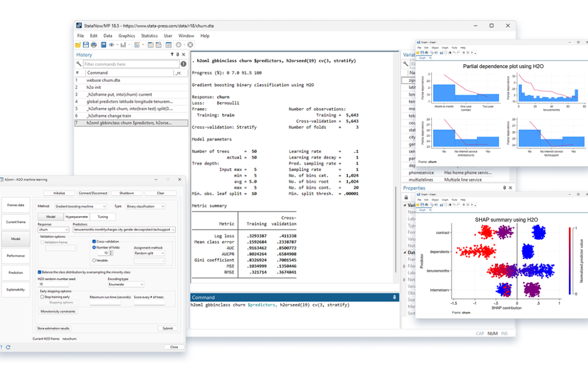
Task: Switch to the Tuning tab in h2oml dialog
Action: pos(103,216)
